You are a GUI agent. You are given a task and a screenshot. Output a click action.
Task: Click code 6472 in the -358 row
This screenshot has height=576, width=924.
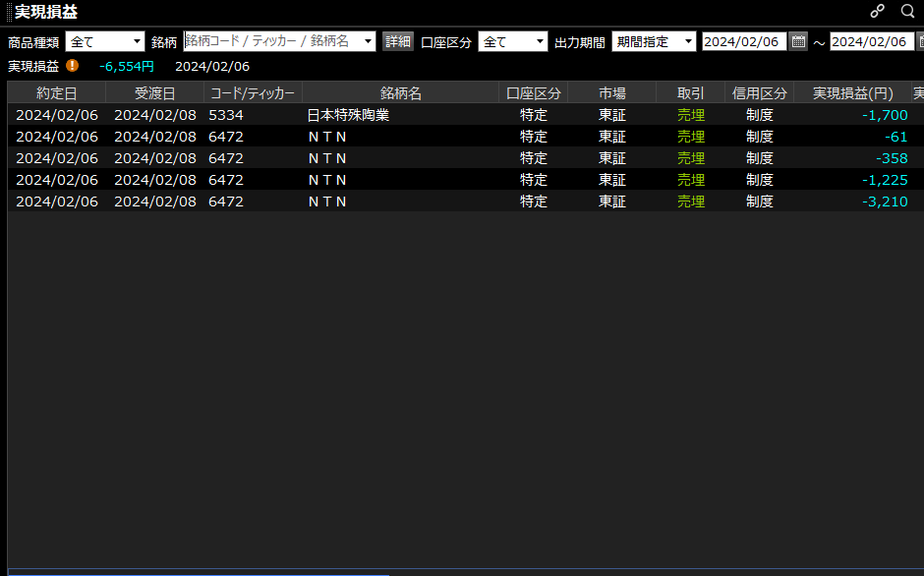(226, 158)
